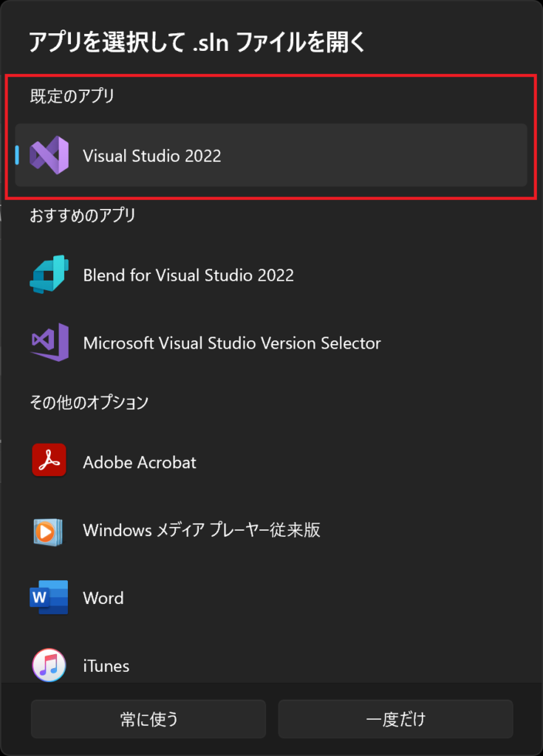Choose the Adobe Acrobat red icon
The height and width of the screenshot is (756, 543).
click(49, 460)
